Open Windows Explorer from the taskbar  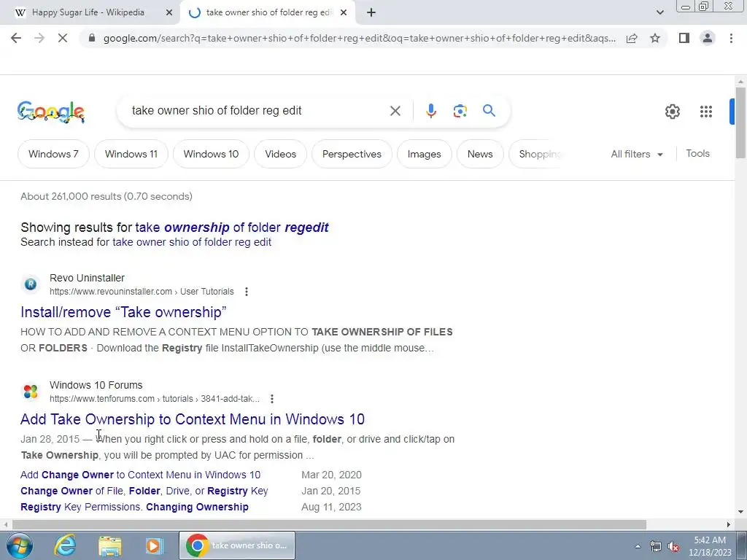pos(109,545)
